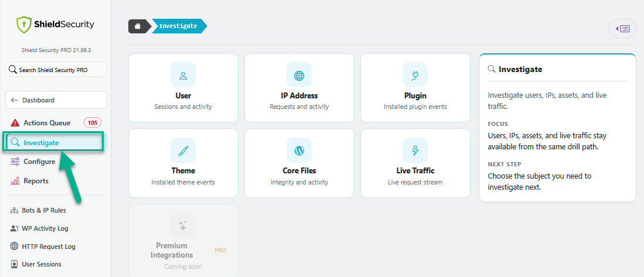Click the Core Files WordPress icon
This screenshot has width=644, height=277.
click(299, 151)
